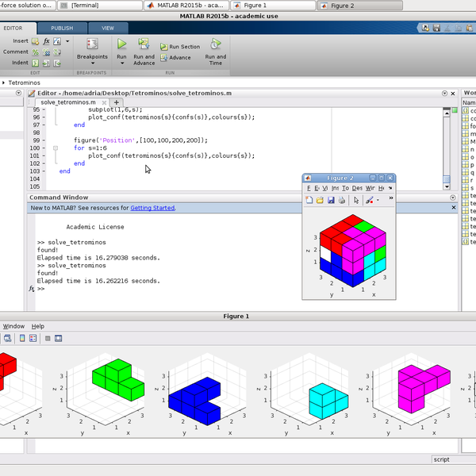This screenshot has height=476, width=476.
Task: Select workspace variable 's'
Action: point(469,187)
